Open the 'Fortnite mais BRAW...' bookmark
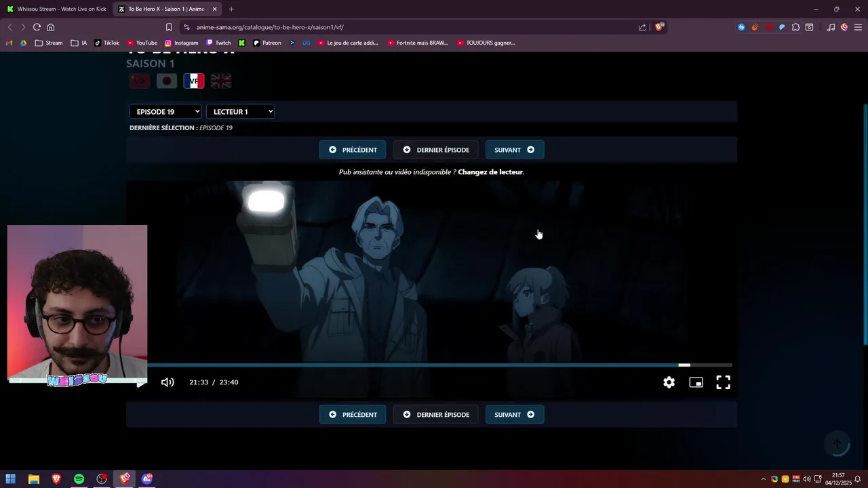The height and width of the screenshot is (488, 868). click(x=418, y=43)
